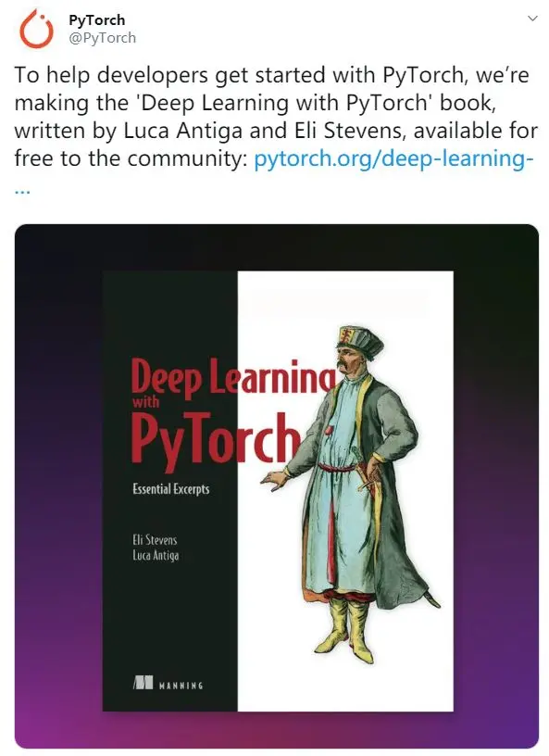
Task: Click the word 'with' on the cover
Action: coord(145,401)
